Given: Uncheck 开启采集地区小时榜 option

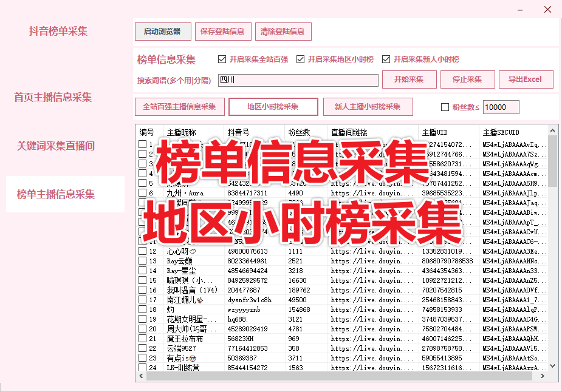Looking at the screenshot, I should (x=301, y=59).
